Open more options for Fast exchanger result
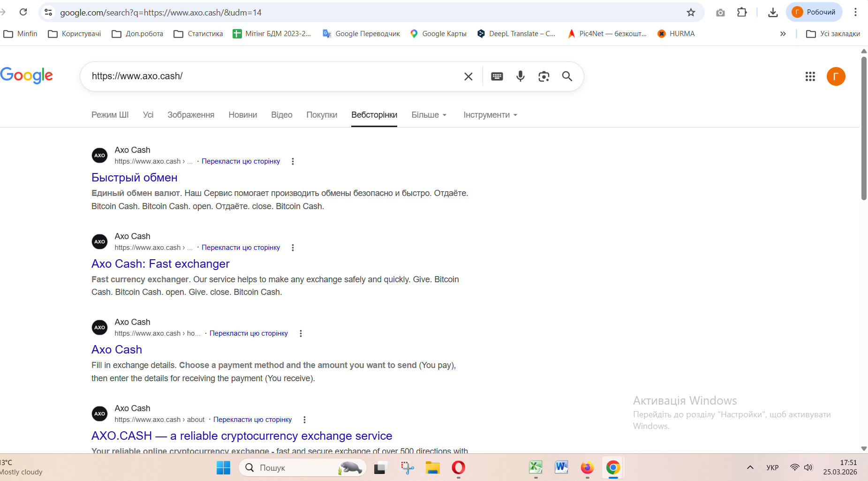The height and width of the screenshot is (481, 868). (x=293, y=248)
